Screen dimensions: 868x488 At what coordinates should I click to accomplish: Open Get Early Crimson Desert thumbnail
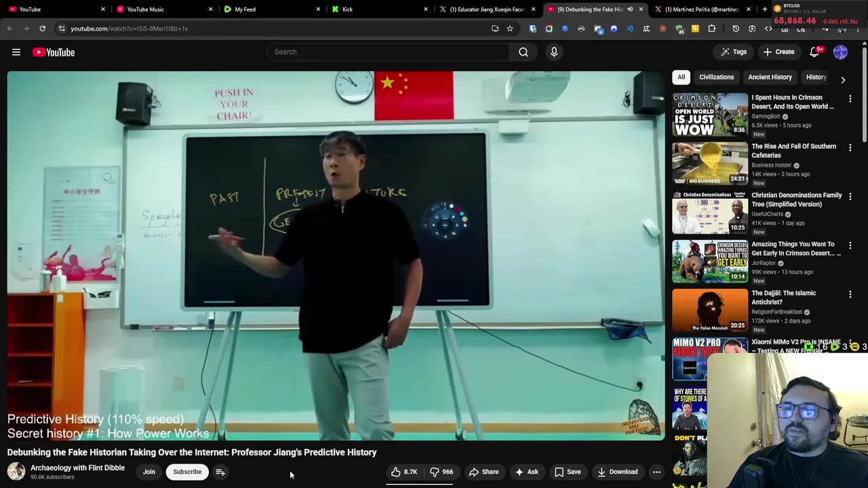click(x=710, y=261)
